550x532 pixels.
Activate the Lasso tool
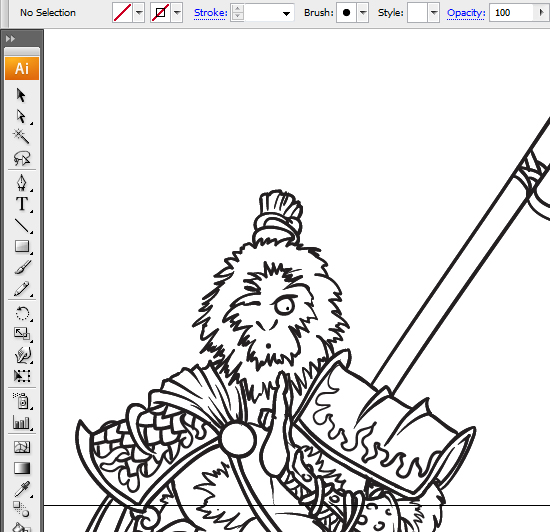[x=22, y=158]
